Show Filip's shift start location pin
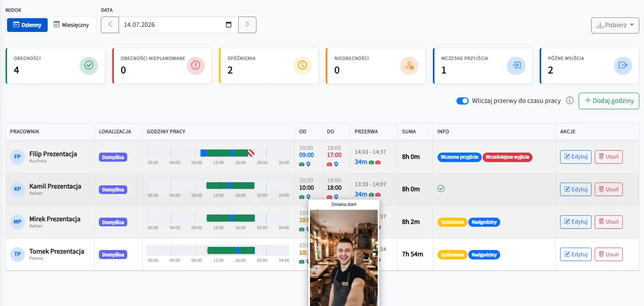This screenshot has height=306, width=644. coord(308,164)
